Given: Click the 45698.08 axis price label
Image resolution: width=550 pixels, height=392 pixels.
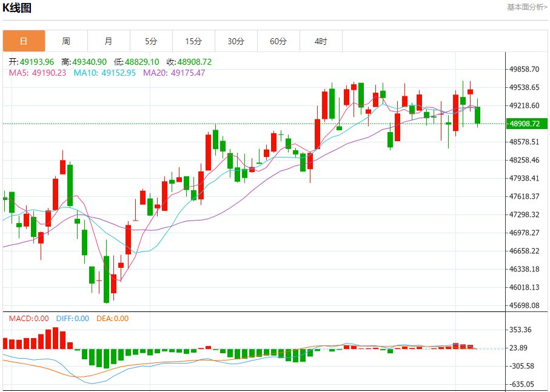Looking at the screenshot, I should [x=525, y=305].
